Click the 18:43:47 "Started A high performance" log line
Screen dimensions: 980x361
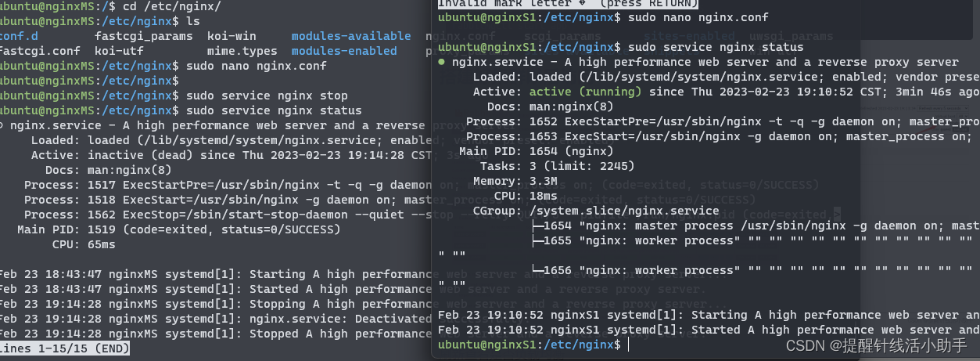[x=215, y=289]
